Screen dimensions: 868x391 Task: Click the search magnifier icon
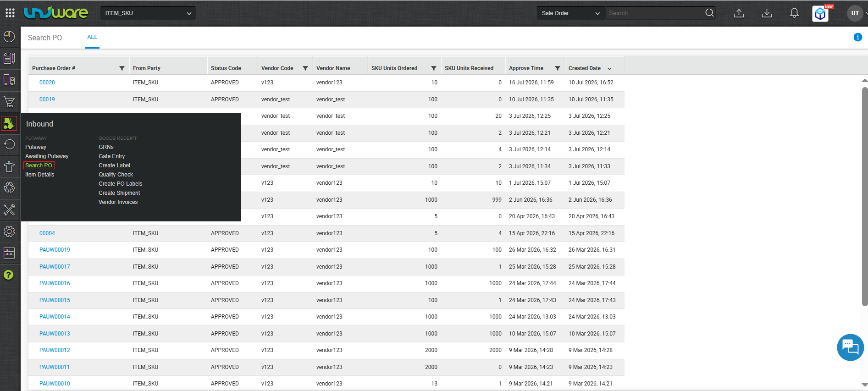[x=709, y=13]
